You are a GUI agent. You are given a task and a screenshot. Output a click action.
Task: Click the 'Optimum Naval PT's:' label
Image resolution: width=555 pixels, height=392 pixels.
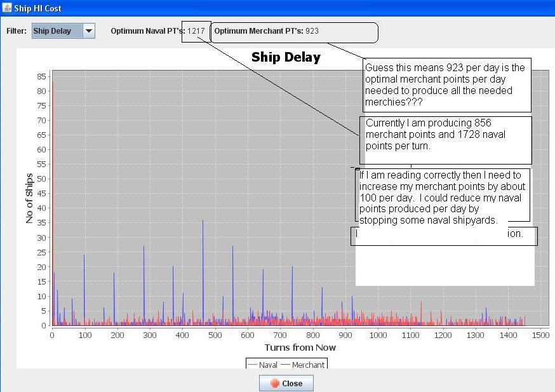click(x=148, y=30)
